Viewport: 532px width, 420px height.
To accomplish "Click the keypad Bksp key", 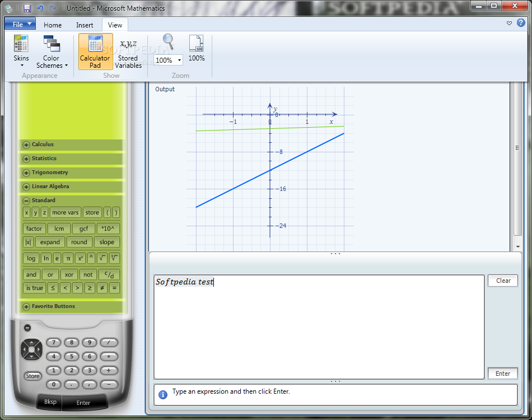I will (x=50, y=402).
